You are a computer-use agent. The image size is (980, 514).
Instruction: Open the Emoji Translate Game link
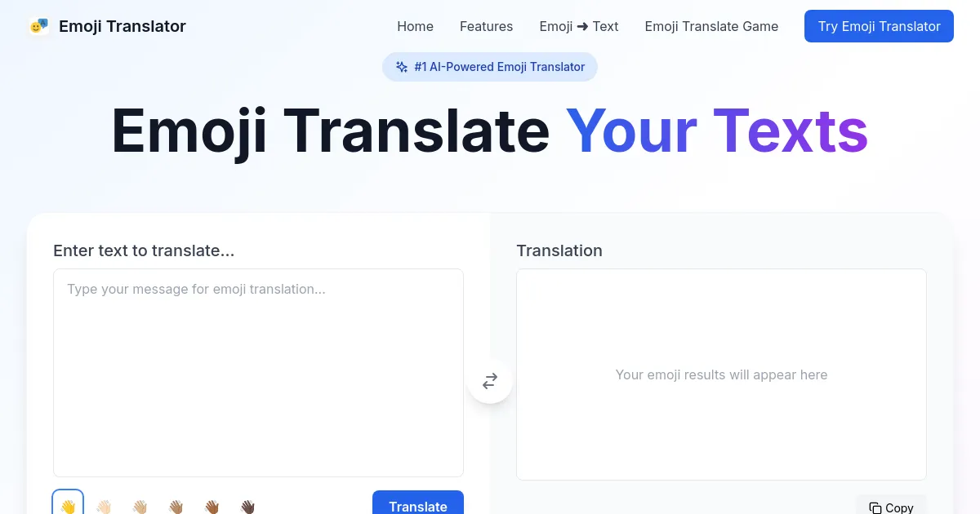point(711,26)
